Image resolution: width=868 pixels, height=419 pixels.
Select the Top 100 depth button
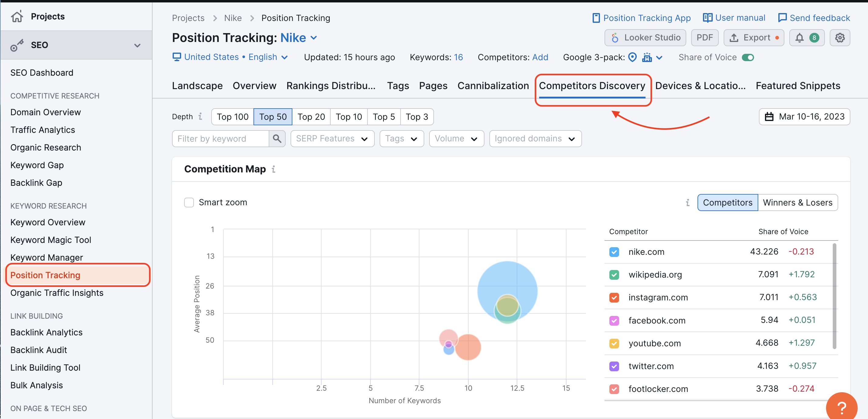click(232, 117)
